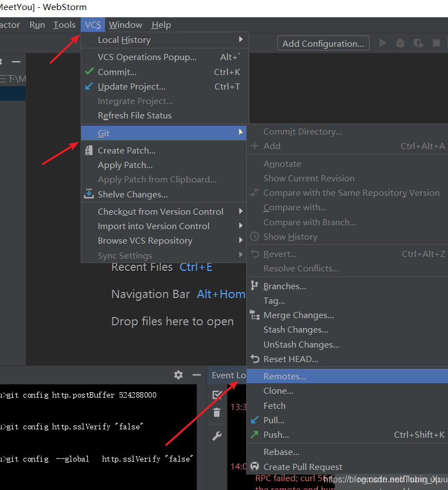The image size is (448, 490).
Task: Choose Update Project menu entry
Action: coord(165,87)
